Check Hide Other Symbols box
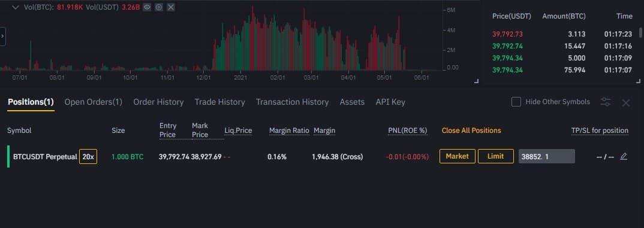644x228 pixels. [x=516, y=102]
